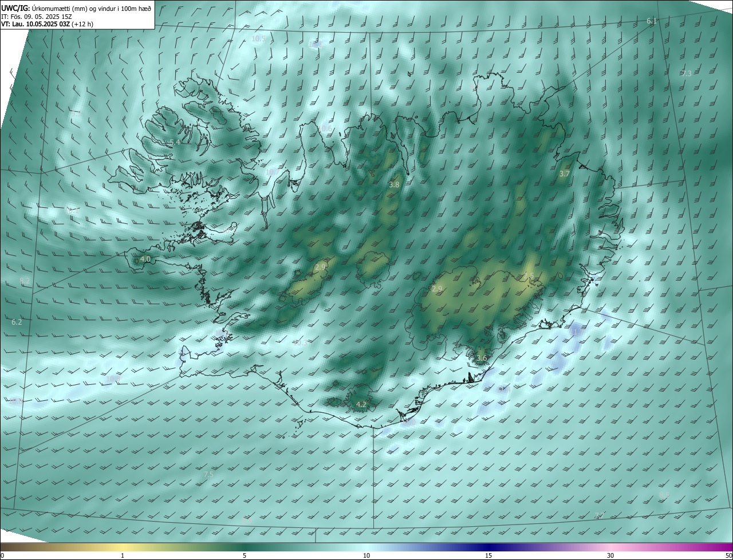The width and height of the screenshot is (733, 560).
Task: Click the 6.2 value label on the map
Action: 17,322
